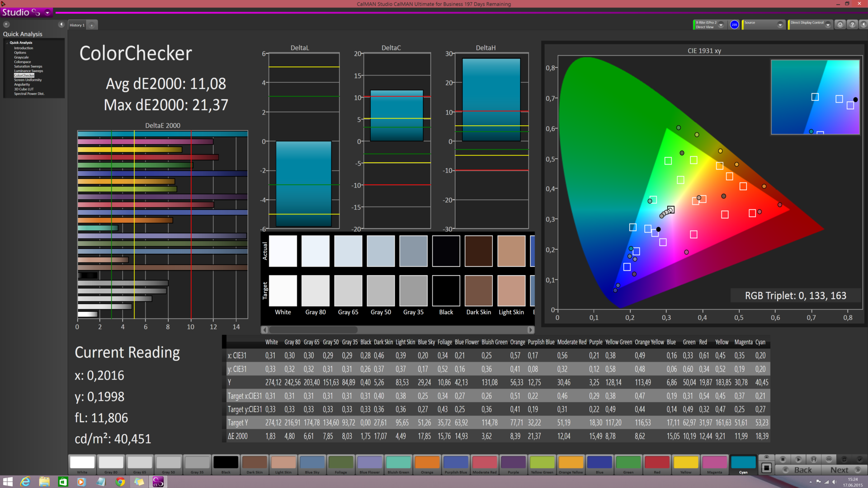The image size is (868, 488).
Task: Collapse the left workflow panel arrow
Action: pyautogui.click(x=61, y=24)
